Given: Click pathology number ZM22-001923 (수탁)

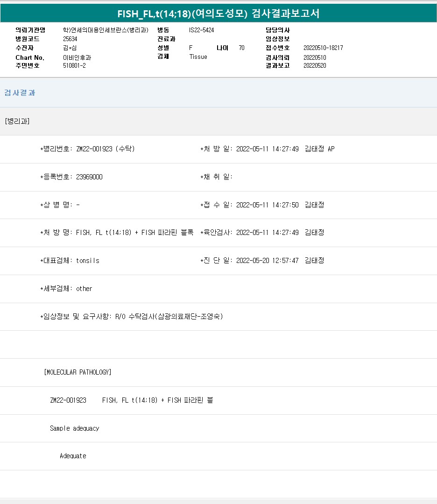Looking at the screenshot, I should [106, 149].
